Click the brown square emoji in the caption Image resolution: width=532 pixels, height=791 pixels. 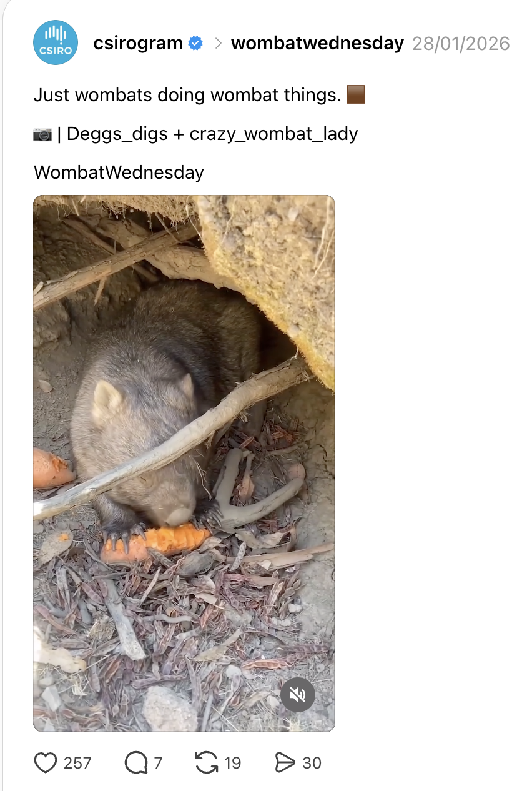pyautogui.click(x=355, y=95)
